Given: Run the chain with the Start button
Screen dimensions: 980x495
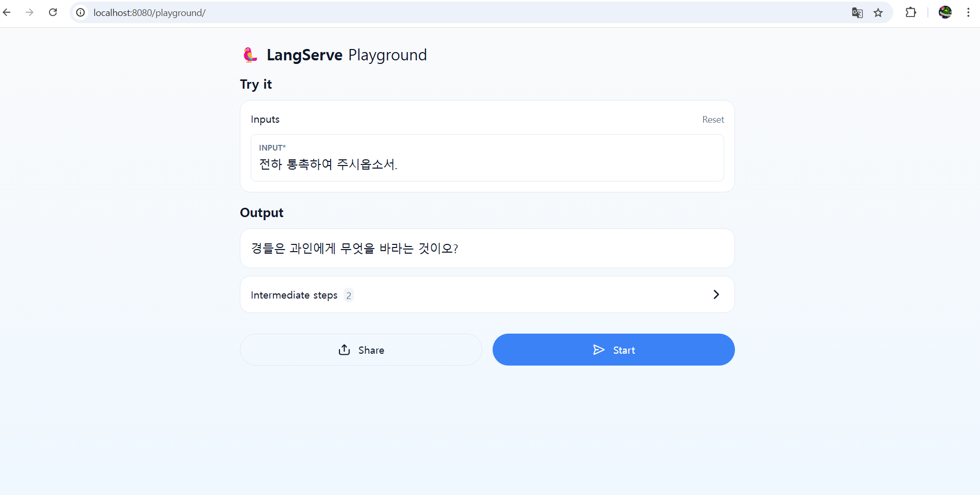Looking at the screenshot, I should click(x=613, y=350).
